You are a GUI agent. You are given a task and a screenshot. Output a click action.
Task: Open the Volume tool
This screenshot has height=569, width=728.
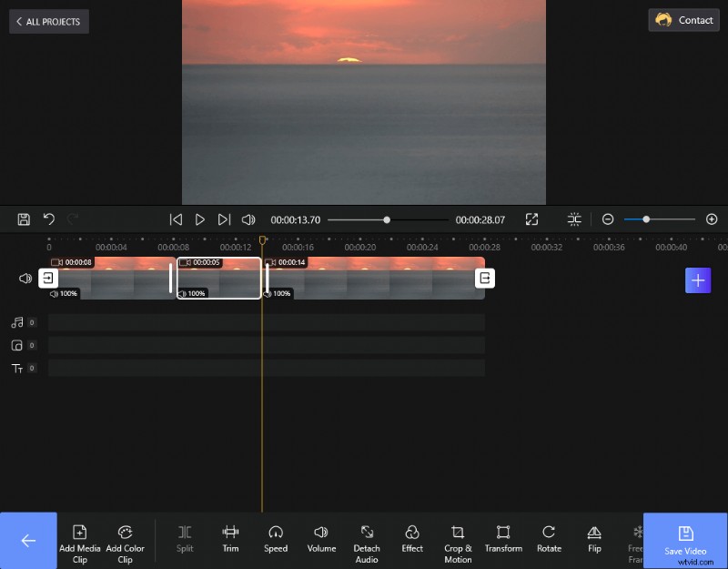(321, 540)
